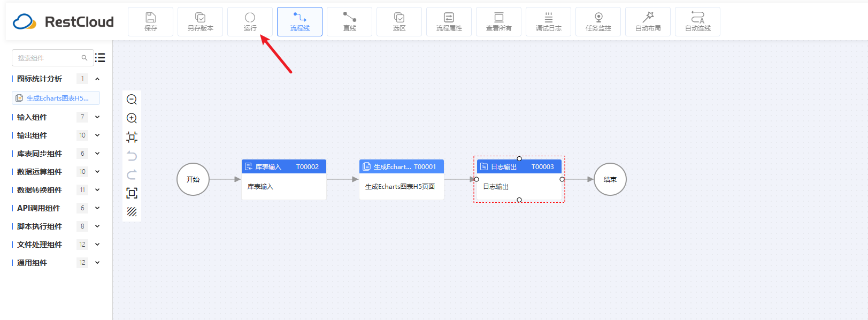This screenshot has height=320, width=868.
Task: Click the top connection point of 日志输出 node
Action: point(519,158)
